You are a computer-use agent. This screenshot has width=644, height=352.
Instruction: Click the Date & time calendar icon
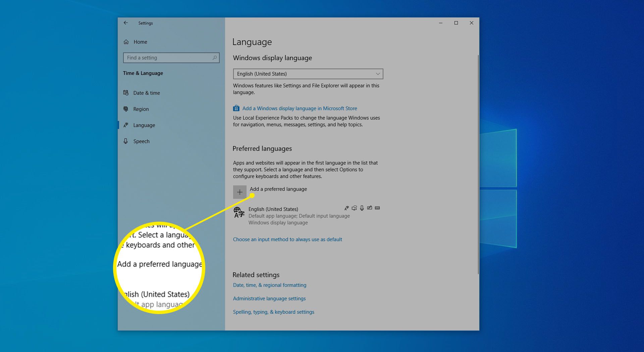126,93
